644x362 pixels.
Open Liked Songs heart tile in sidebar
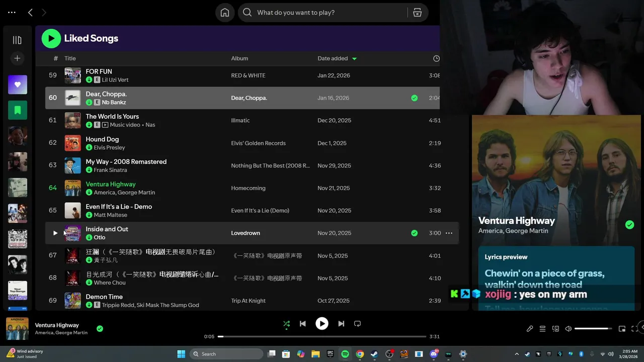(x=18, y=84)
